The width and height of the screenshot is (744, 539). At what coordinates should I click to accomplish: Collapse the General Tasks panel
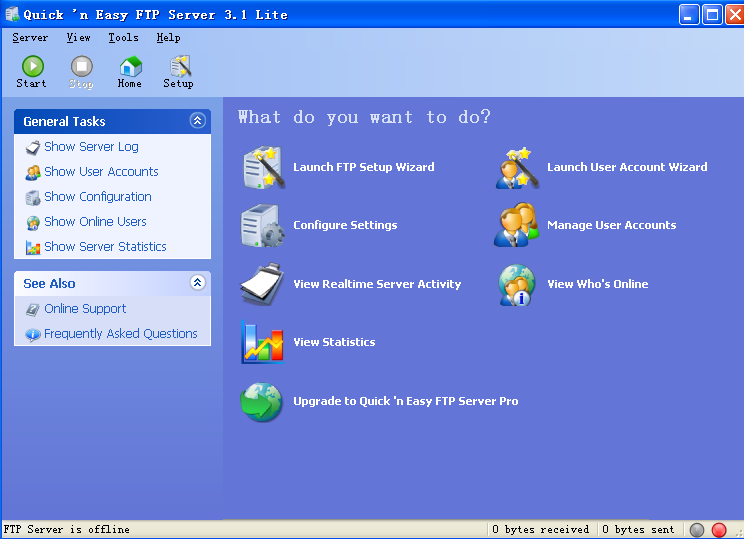coord(197,121)
